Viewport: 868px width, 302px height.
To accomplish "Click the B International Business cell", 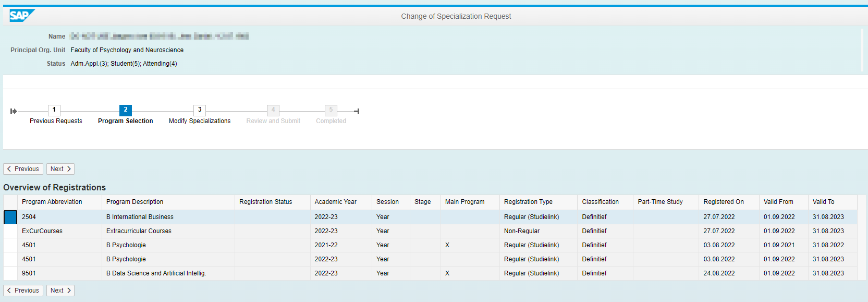I will 168,217.
